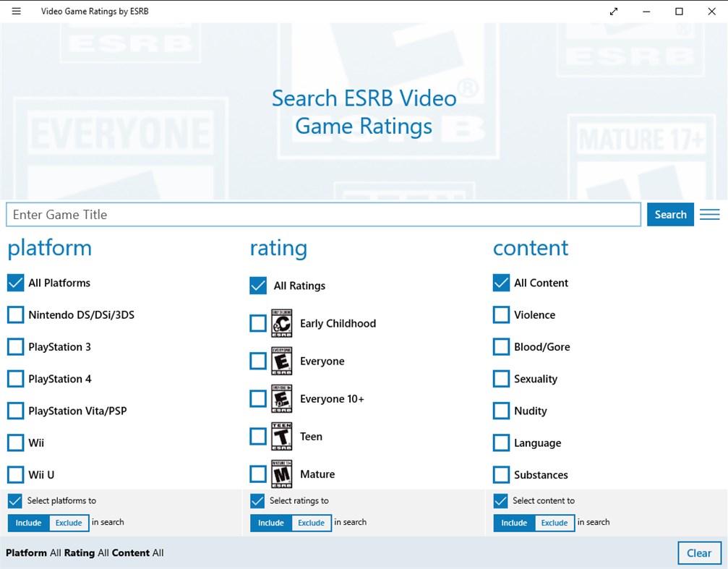Enable the Substances content checkbox

501,474
